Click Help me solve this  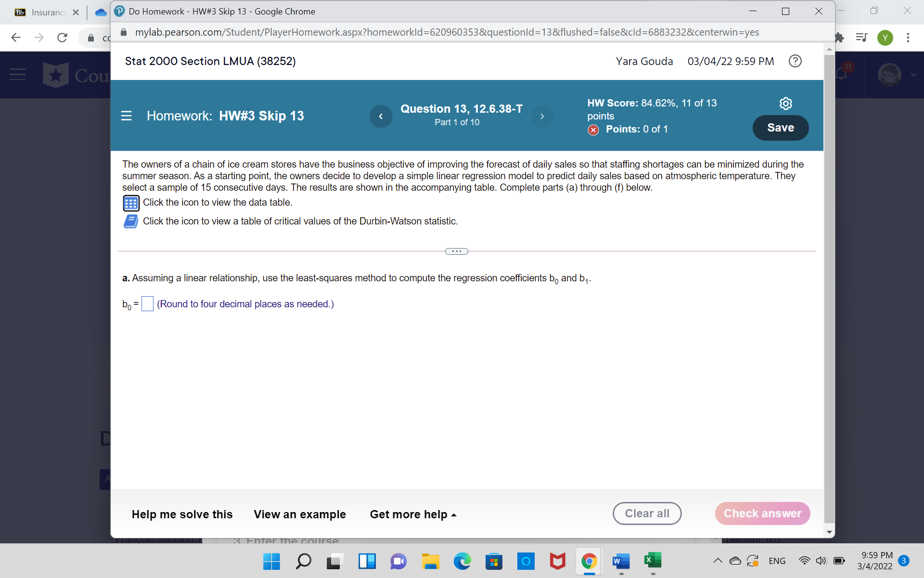[182, 514]
